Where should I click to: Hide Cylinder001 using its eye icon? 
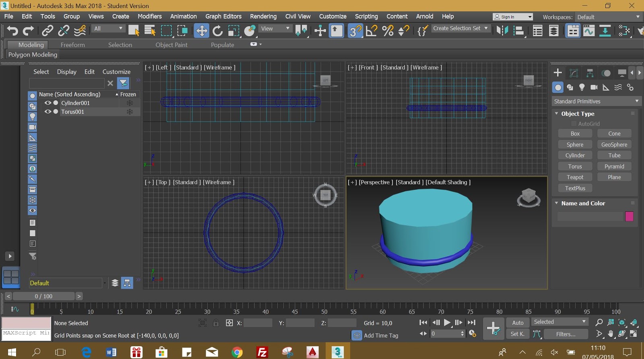47,103
